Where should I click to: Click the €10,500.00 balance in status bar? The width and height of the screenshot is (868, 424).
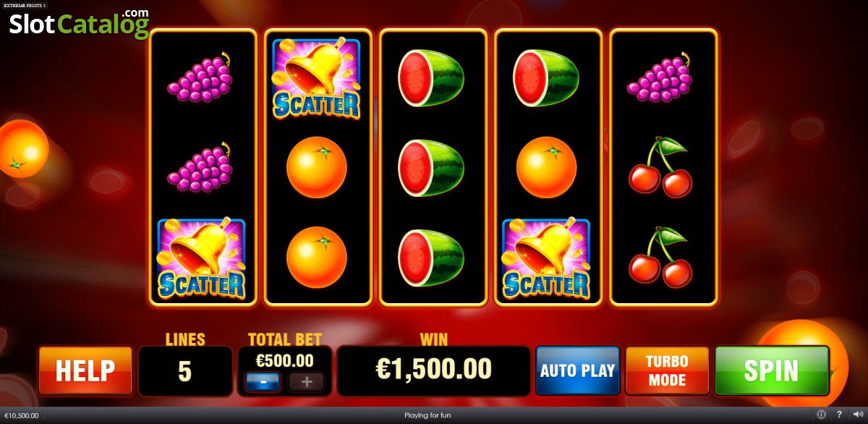(x=22, y=415)
